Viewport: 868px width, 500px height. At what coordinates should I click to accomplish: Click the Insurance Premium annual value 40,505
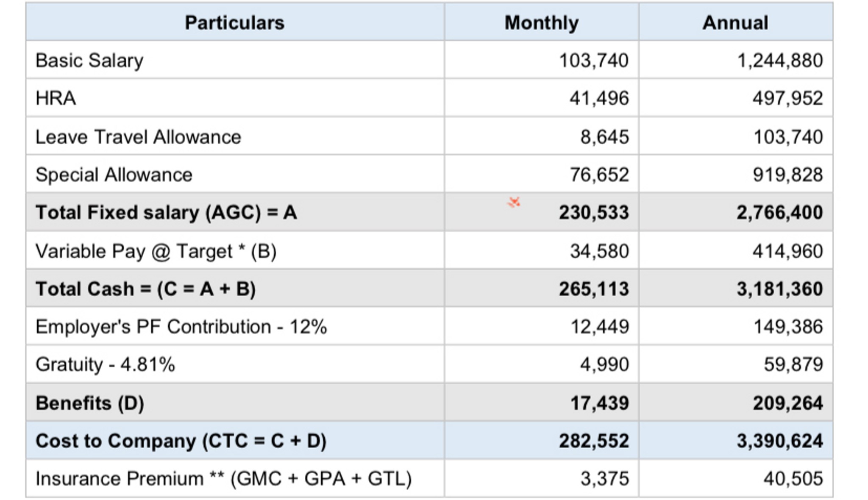[x=793, y=479]
